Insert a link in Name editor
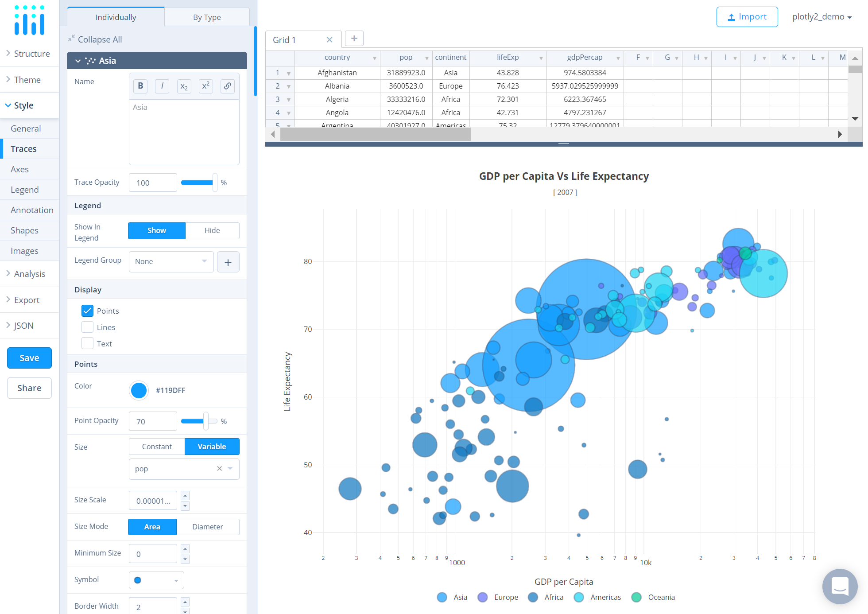 pos(227,86)
